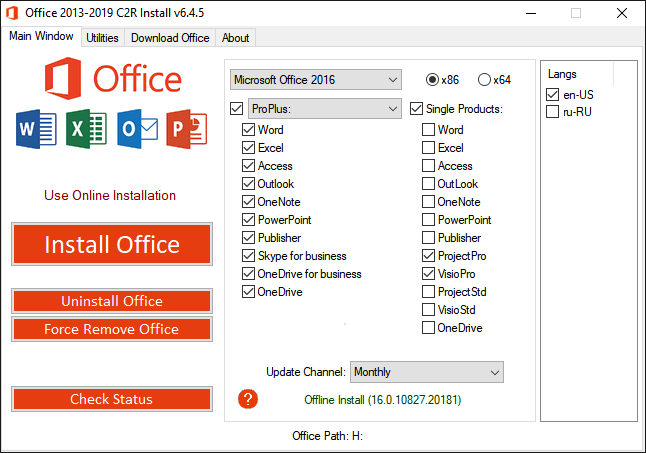Viewport: 646px width, 453px height.
Task: Switch to the About tab
Action: 235,38
